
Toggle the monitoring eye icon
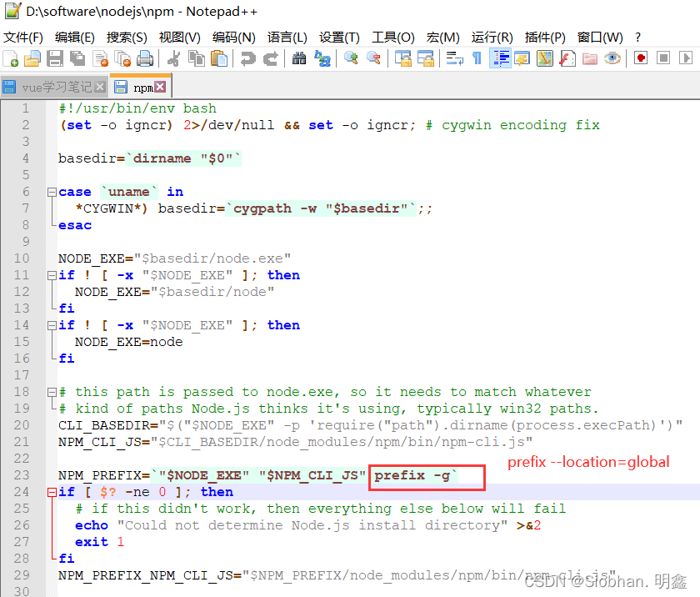[612, 58]
